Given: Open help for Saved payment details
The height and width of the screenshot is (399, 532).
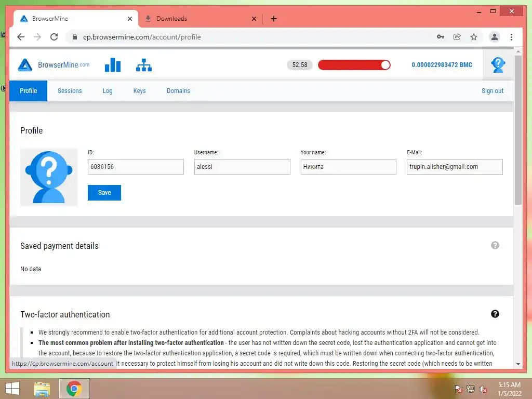Looking at the screenshot, I should click(x=495, y=245).
